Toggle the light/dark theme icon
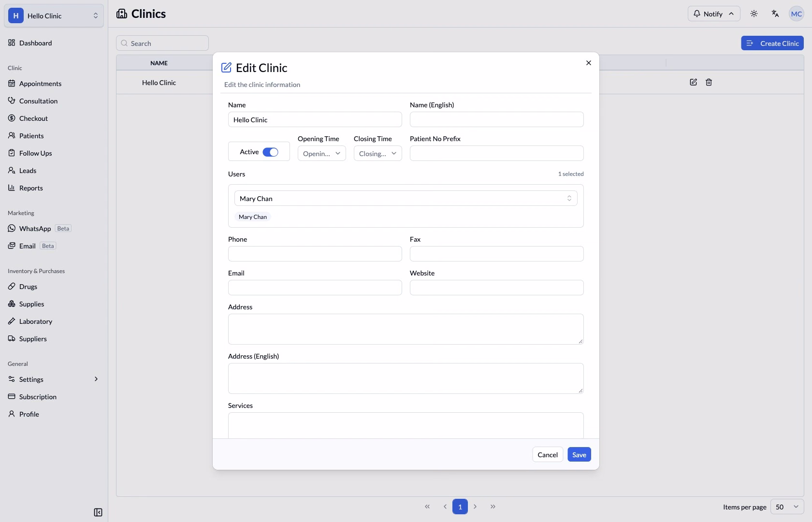The image size is (812, 522). (754, 14)
